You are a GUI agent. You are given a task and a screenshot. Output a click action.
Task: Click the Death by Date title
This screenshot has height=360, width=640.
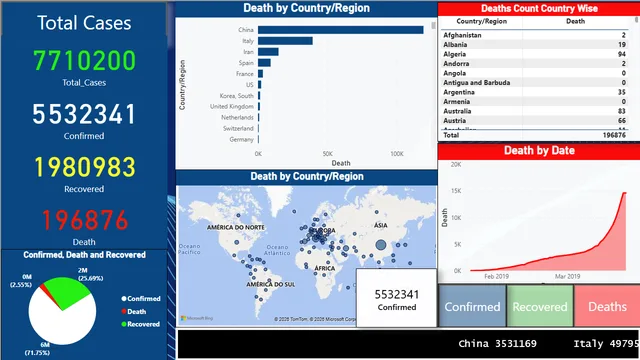pos(539,151)
